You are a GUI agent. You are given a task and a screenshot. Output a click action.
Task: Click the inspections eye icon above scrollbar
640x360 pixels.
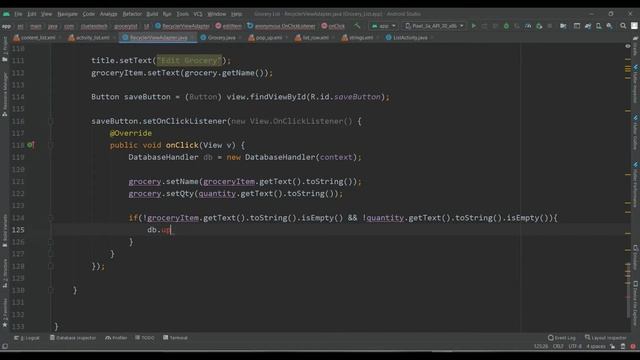(x=628, y=46)
